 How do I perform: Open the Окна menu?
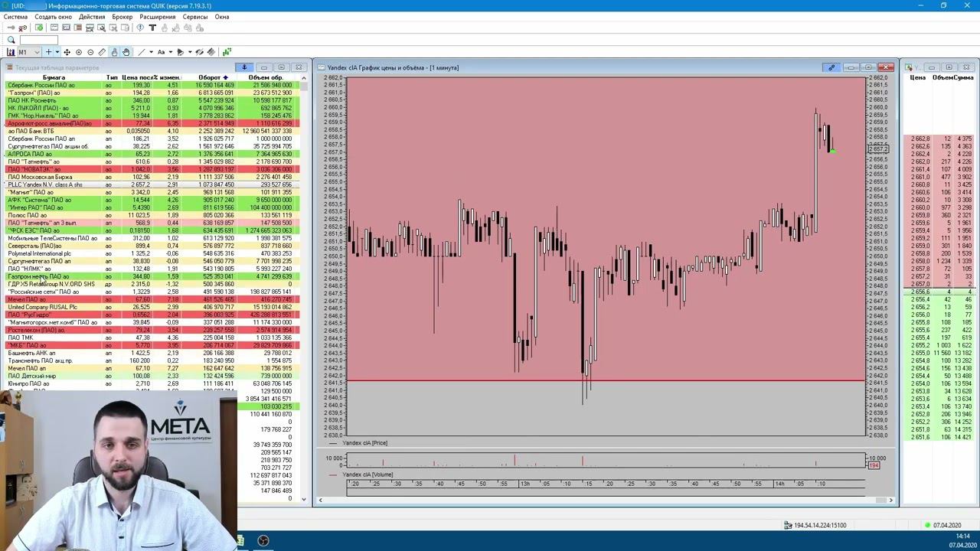tap(222, 17)
